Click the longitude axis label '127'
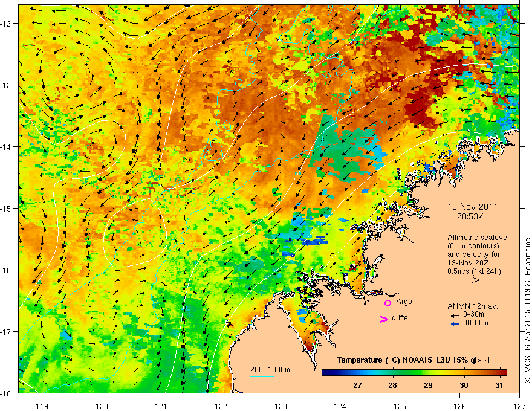Screen dimensions: 532x411 519,406
